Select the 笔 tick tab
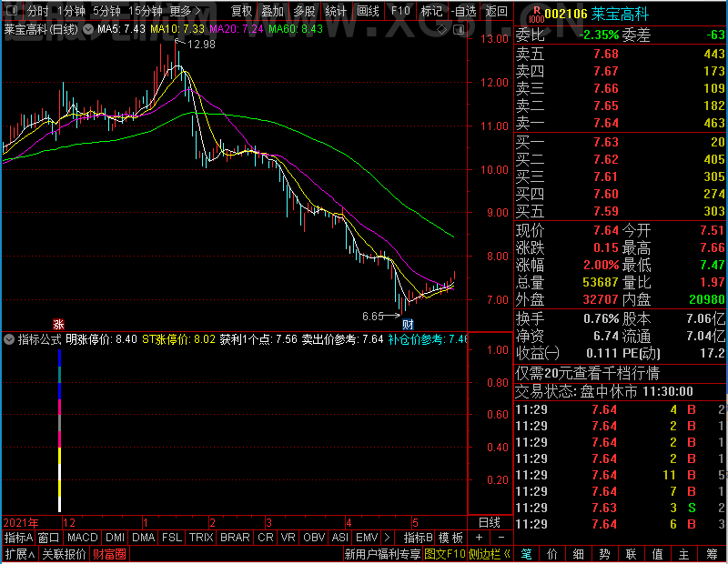This screenshot has height=564, width=728. point(526,554)
